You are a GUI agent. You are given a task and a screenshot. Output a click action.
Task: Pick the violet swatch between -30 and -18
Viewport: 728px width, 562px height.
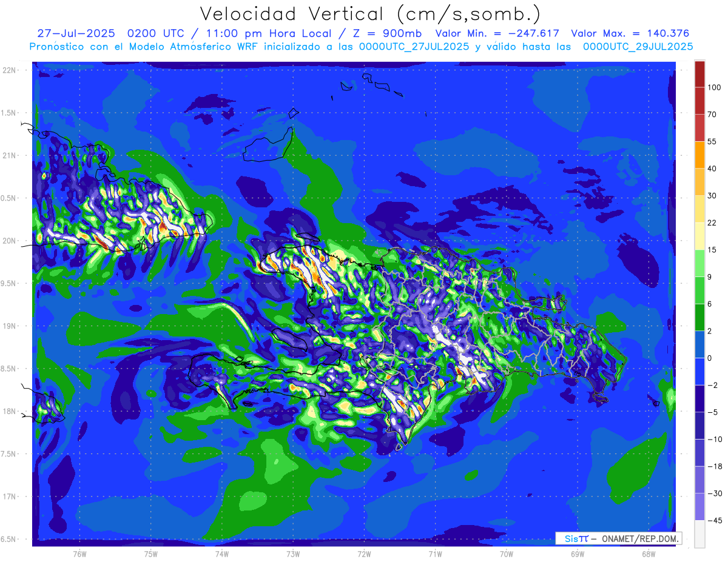tap(699, 479)
